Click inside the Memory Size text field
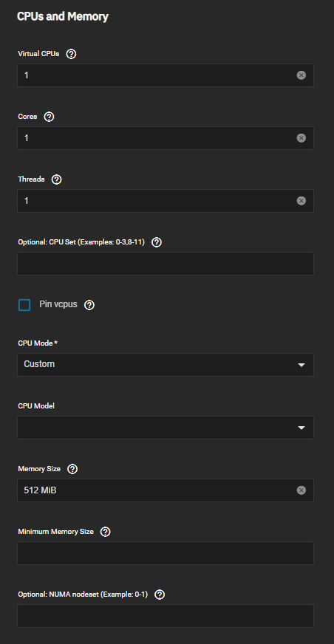This screenshot has height=644, width=334. (156, 490)
